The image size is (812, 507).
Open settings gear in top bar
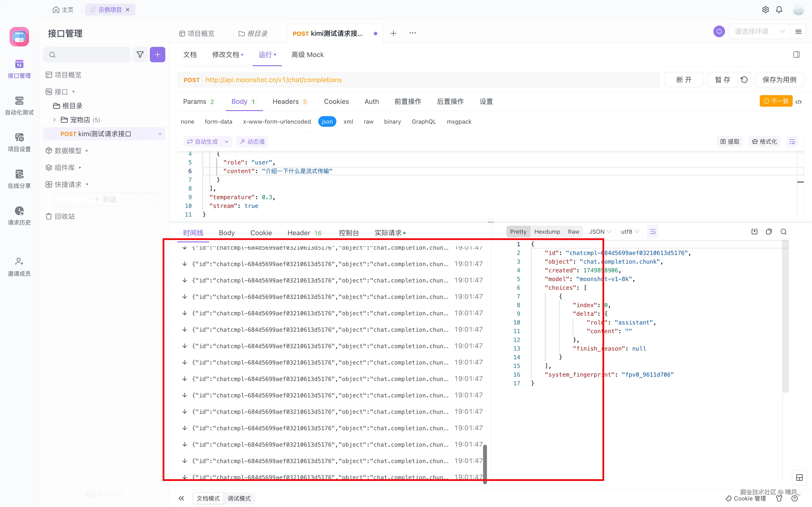tap(765, 10)
